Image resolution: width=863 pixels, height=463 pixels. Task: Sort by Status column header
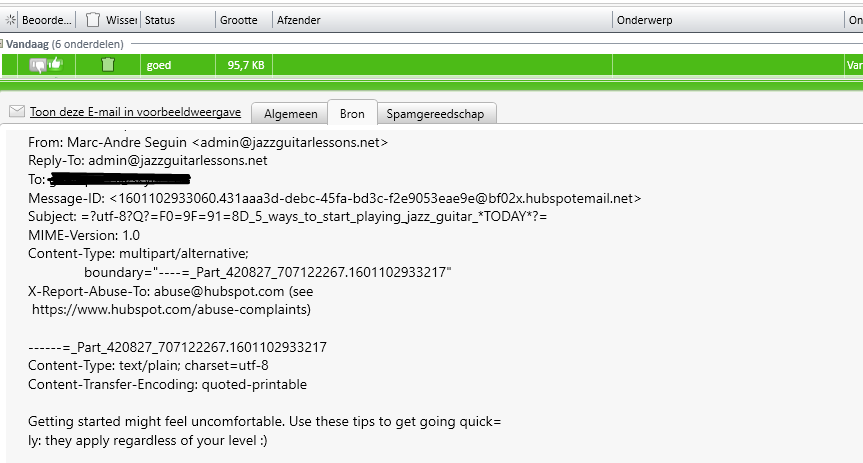click(160, 20)
